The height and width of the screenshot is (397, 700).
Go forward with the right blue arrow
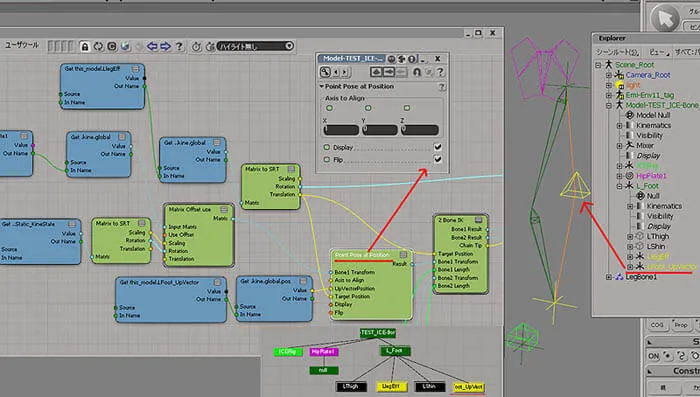tap(166, 46)
